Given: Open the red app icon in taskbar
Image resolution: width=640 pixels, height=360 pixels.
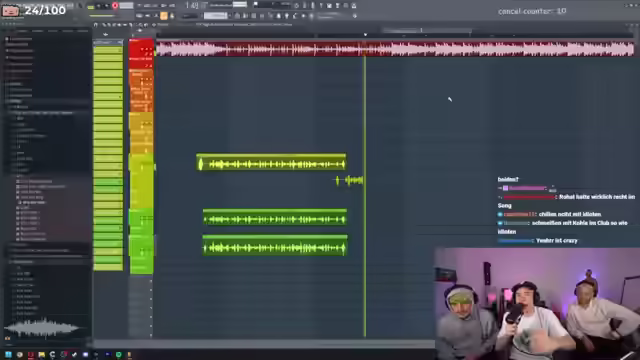Looking at the screenshot, I should click(x=31, y=355).
